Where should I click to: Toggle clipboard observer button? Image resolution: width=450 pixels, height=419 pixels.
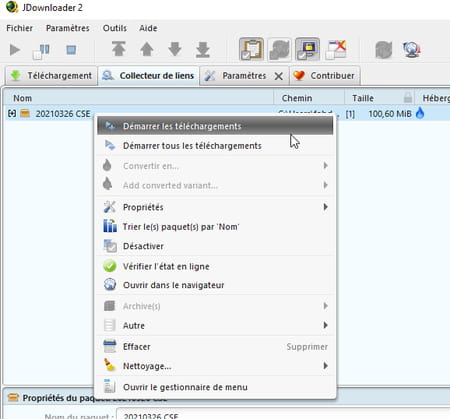click(251, 49)
